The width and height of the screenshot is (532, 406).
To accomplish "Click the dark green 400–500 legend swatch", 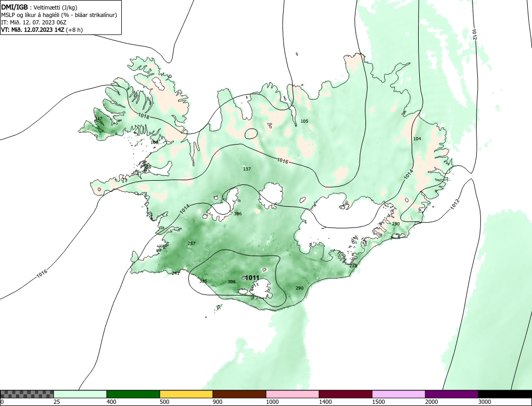I will coord(133,394).
